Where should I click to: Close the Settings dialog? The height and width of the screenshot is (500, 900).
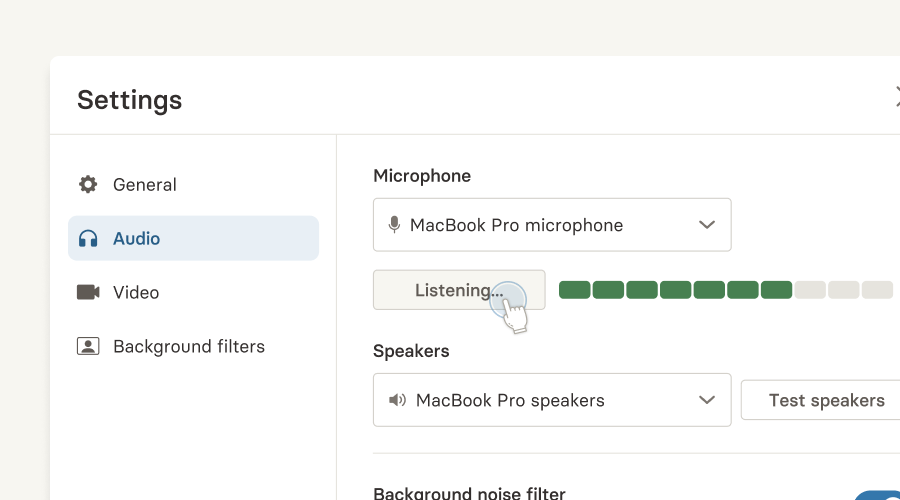(897, 96)
